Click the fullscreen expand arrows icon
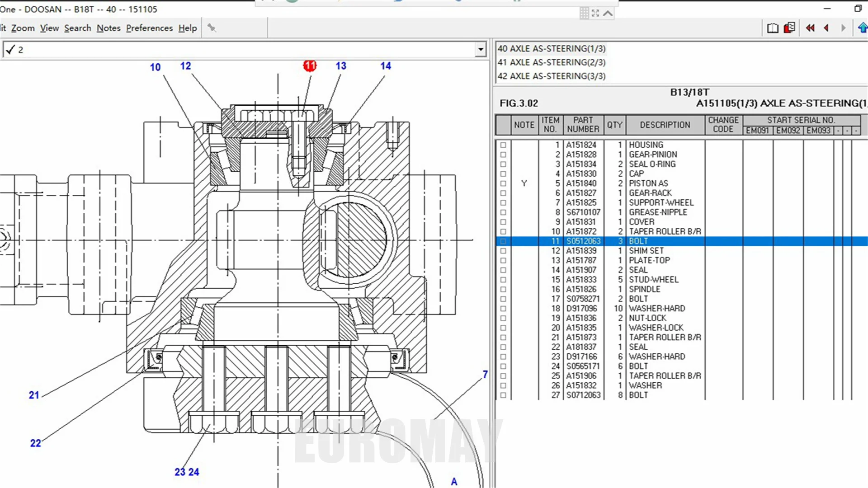 (595, 13)
